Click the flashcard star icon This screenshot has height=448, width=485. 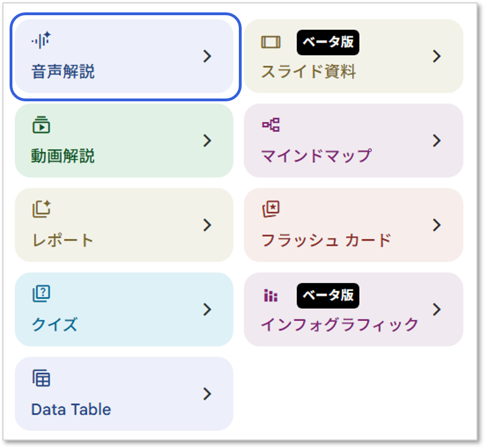(271, 209)
